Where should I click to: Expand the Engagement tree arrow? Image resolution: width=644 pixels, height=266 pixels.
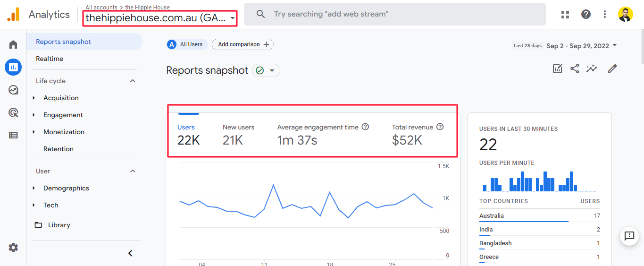coord(34,115)
